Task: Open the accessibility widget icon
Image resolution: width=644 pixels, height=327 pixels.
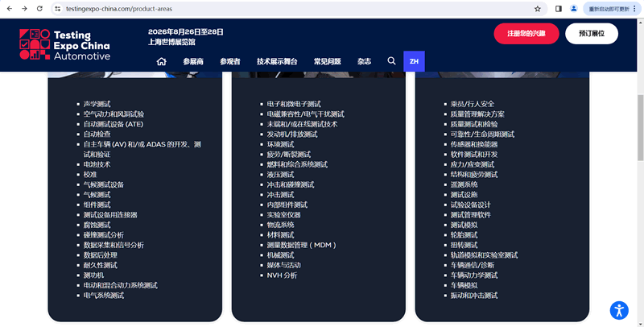Action: click(x=618, y=310)
